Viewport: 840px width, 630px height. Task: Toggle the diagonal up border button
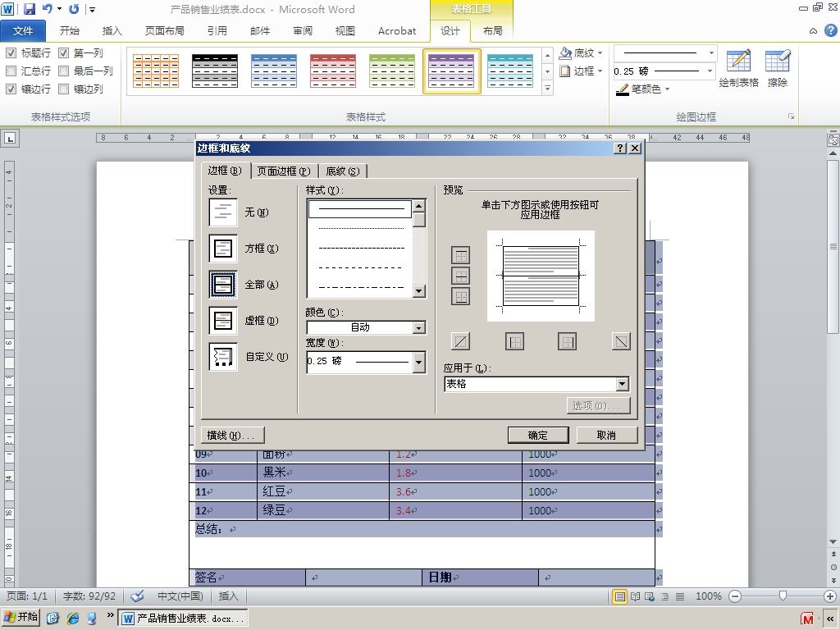click(x=461, y=341)
